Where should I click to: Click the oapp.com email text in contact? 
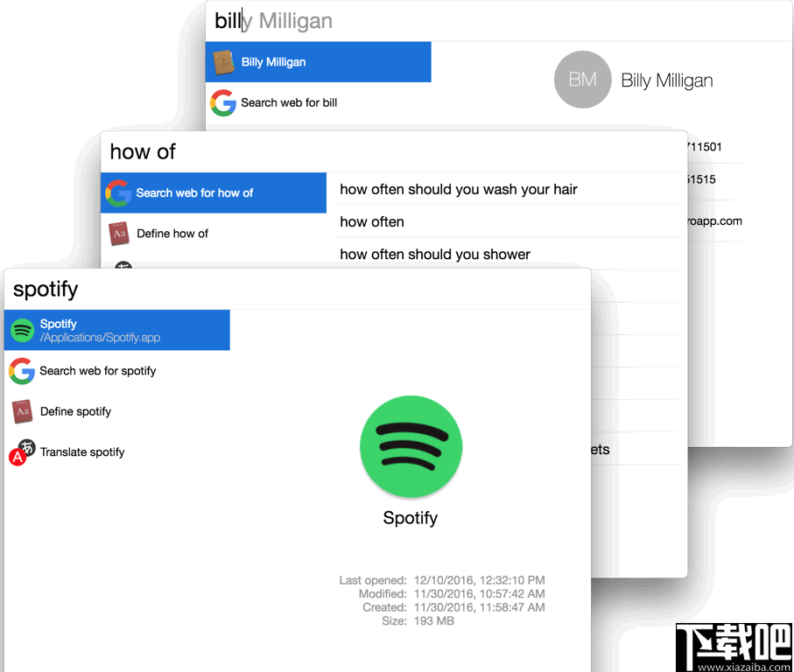click(x=715, y=221)
